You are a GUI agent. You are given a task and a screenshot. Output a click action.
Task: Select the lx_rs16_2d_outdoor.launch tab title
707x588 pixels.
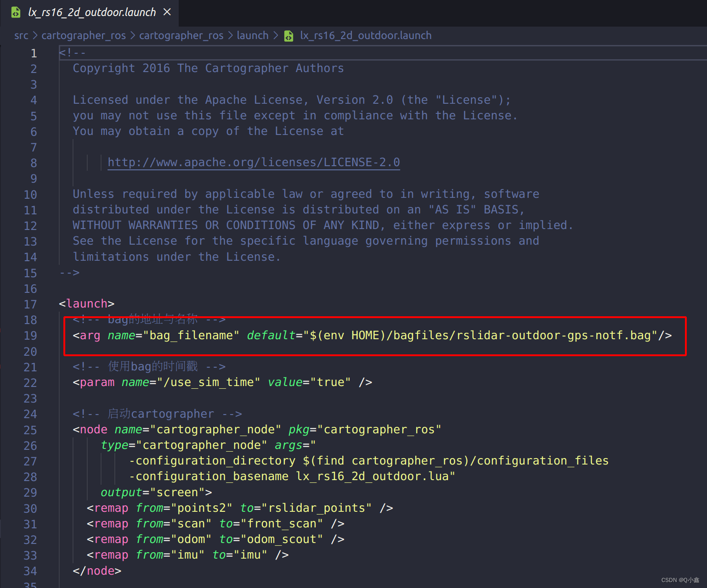click(x=92, y=12)
